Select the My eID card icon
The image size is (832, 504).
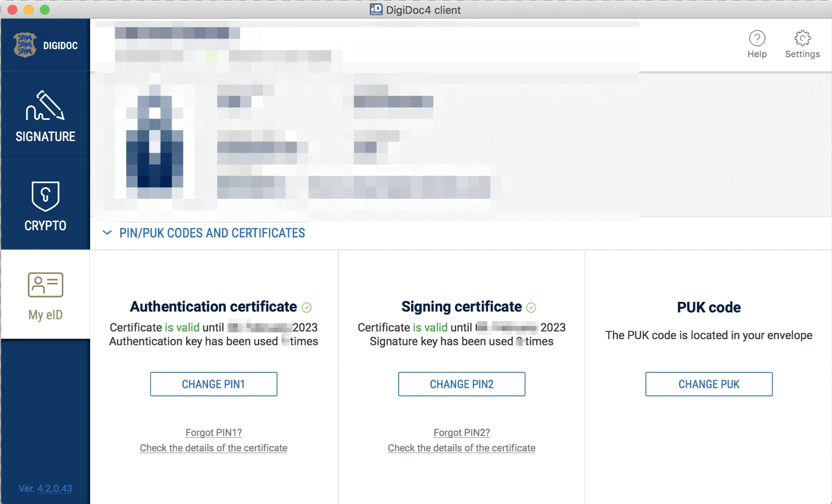pos(45,285)
